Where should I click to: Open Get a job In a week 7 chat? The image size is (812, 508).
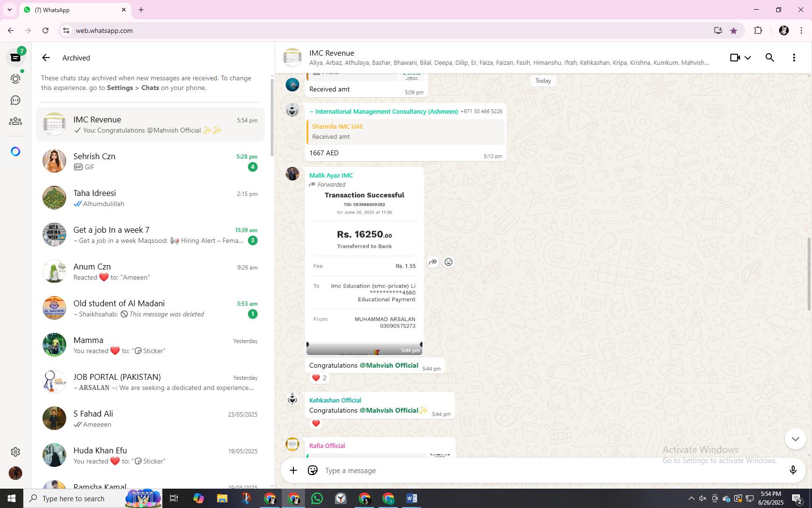[150, 235]
